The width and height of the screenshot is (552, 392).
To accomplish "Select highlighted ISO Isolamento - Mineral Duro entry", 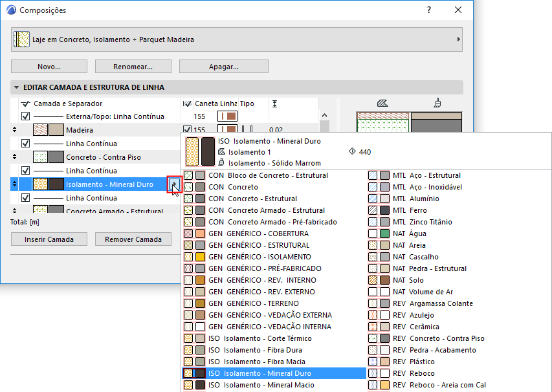I will click(x=274, y=373).
